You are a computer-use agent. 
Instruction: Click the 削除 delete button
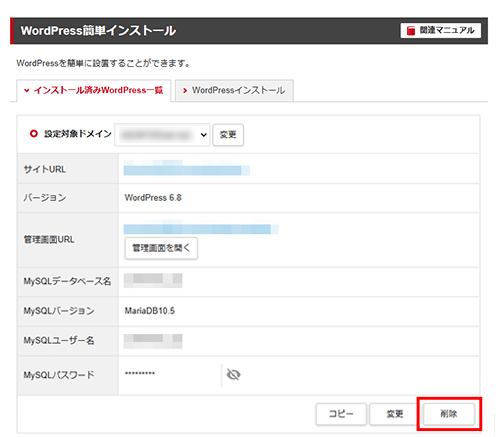tap(449, 414)
